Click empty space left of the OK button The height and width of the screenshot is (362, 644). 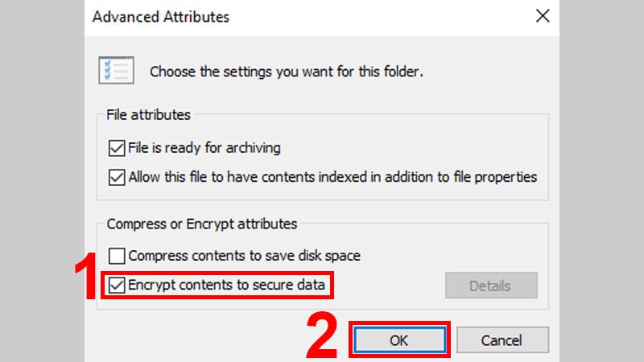201,338
